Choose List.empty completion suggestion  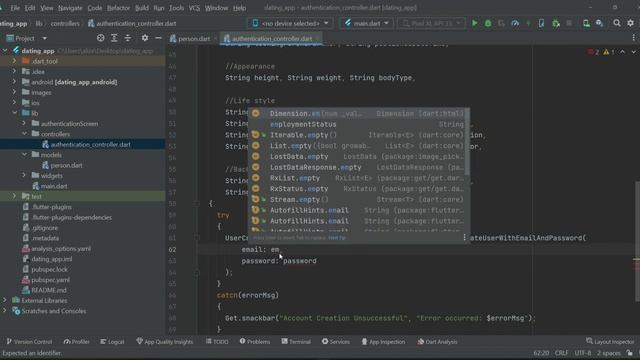pos(358,146)
